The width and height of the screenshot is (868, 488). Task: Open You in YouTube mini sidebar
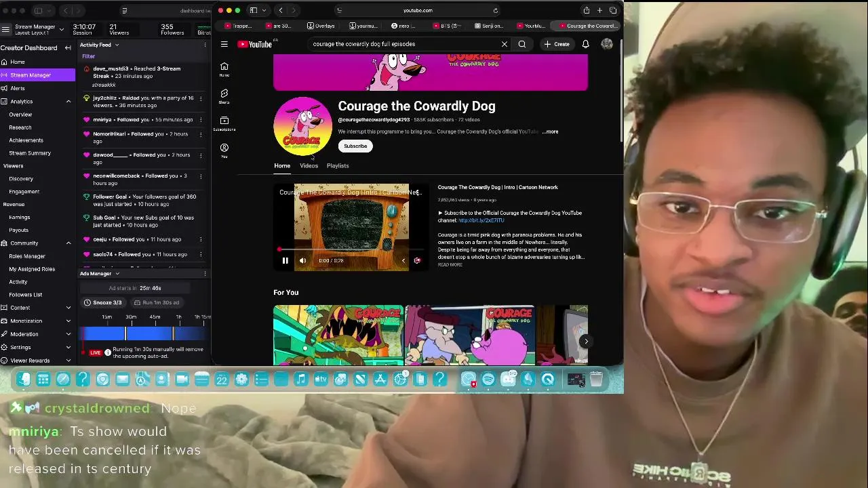point(224,150)
